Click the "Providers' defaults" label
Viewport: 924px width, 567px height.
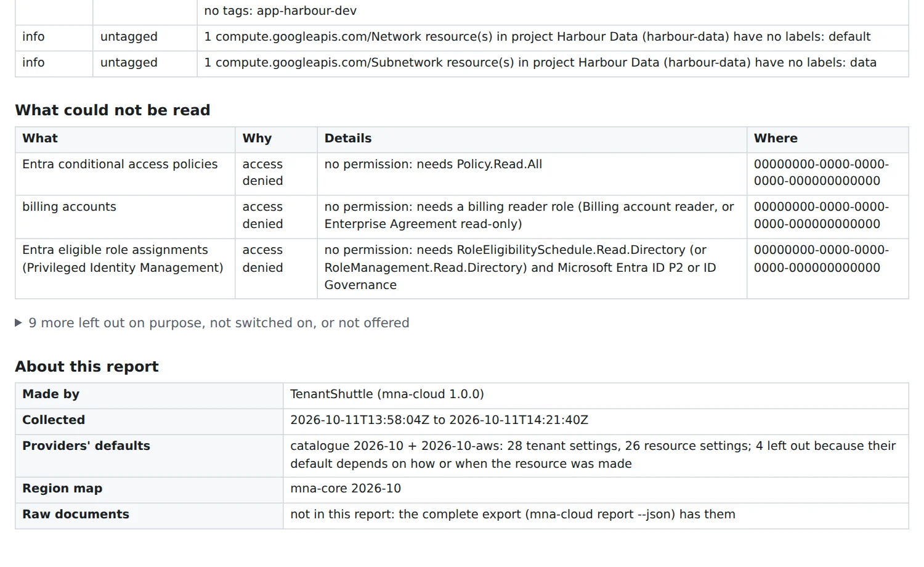[x=86, y=446]
